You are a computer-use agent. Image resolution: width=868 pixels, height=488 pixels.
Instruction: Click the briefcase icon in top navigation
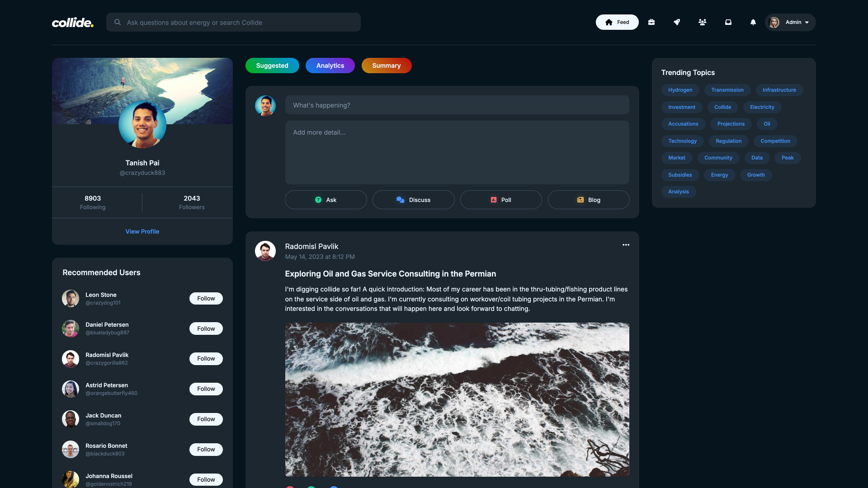[x=651, y=22]
